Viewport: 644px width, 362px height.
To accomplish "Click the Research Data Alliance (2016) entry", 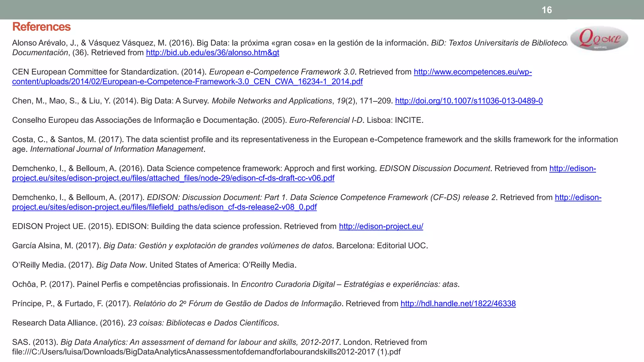I will click(x=146, y=323).
